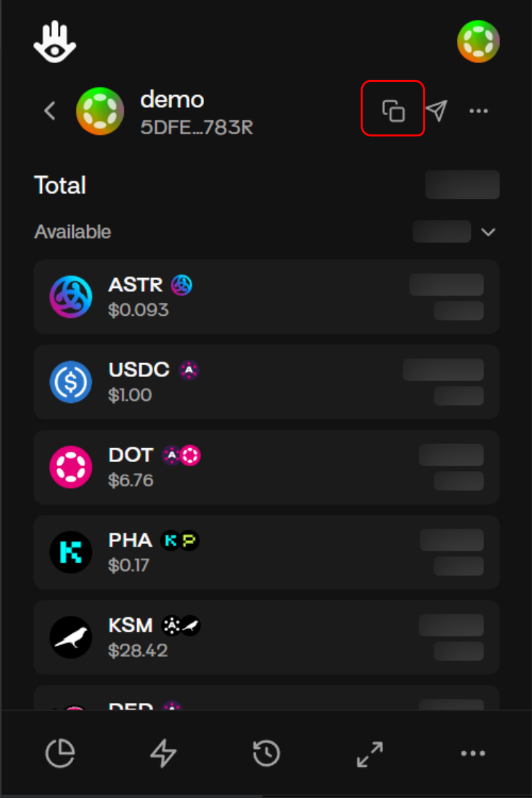Viewport: 532px width, 798px height.
Task: Open the PHA token details
Action: tap(266, 552)
